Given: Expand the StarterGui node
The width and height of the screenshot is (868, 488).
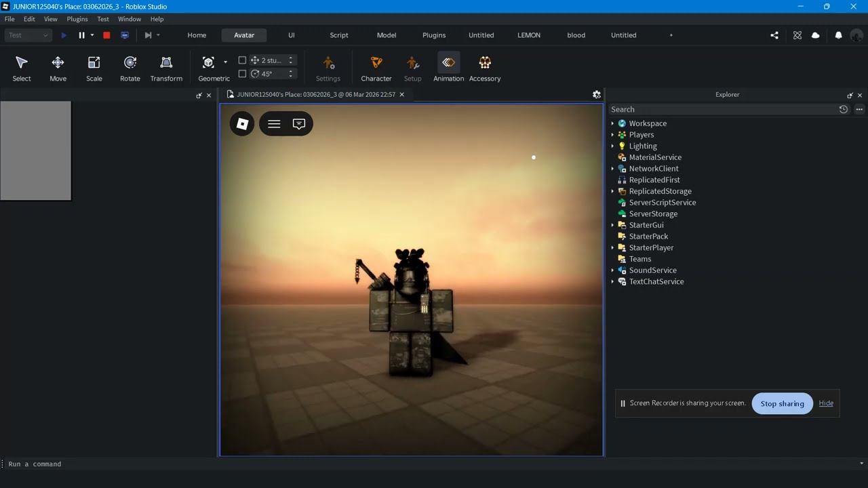Looking at the screenshot, I should pyautogui.click(x=612, y=225).
